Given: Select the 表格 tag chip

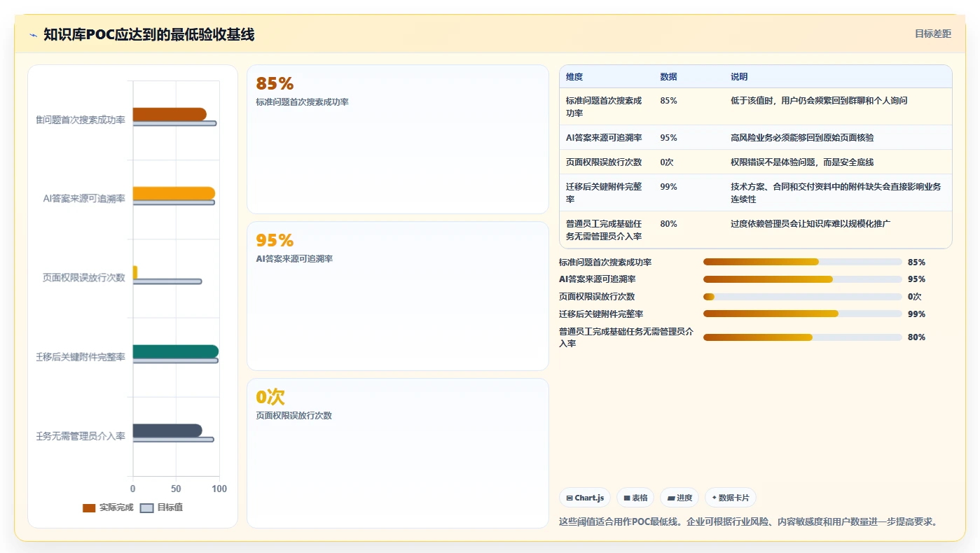Looking at the screenshot, I should pos(635,498).
